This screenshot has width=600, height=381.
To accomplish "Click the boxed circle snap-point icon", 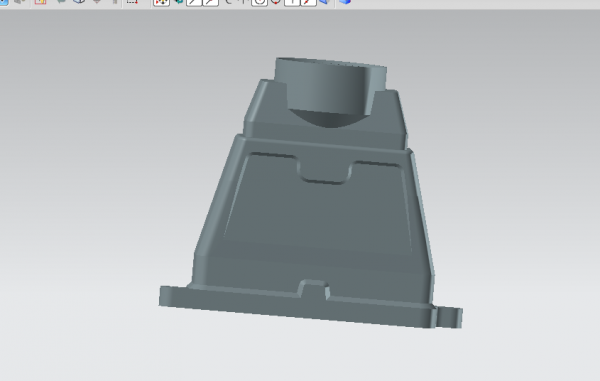I will [x=259, y=2].
